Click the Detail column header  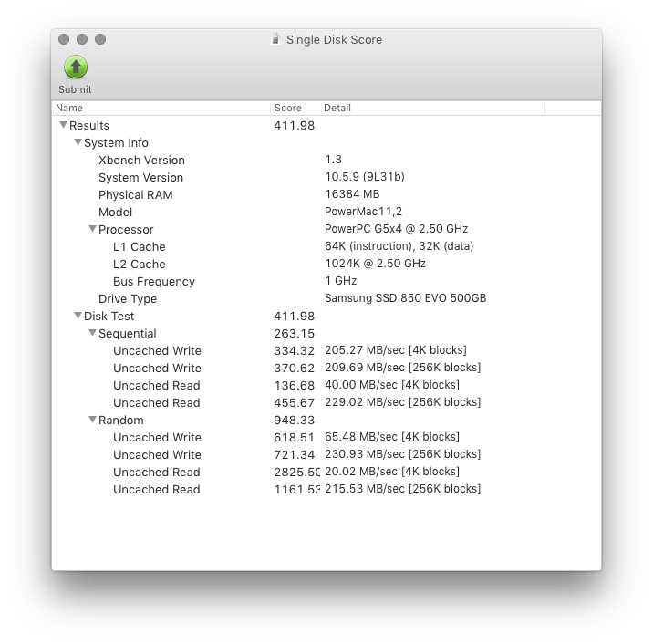[x=433, y=108]
